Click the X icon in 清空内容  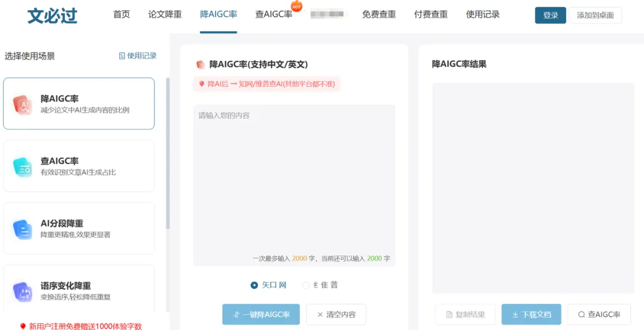[320, 315]
